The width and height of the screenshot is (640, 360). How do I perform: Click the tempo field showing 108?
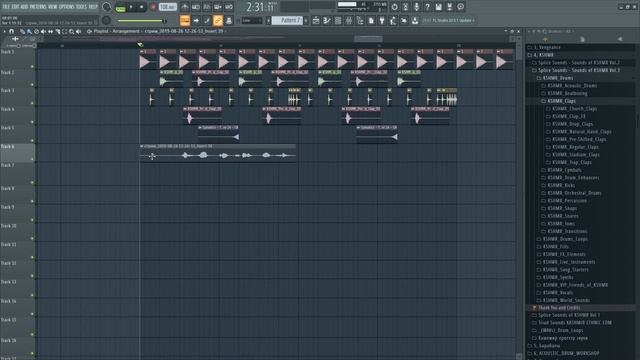point(167,7)
